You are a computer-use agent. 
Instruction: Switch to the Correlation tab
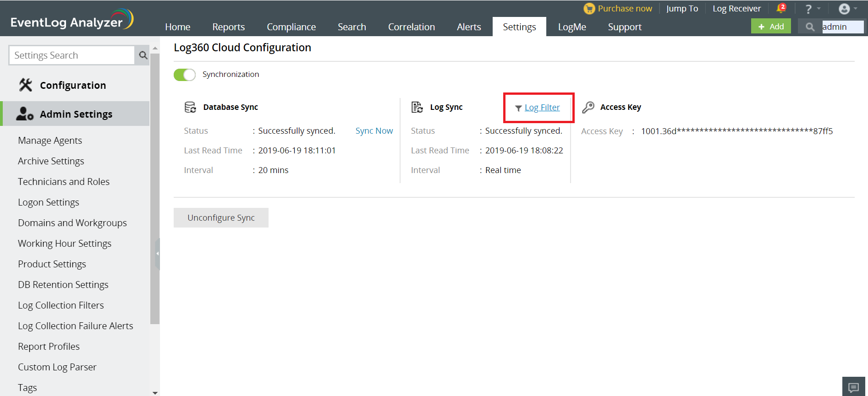pyautogui.click(x=411, y=27)
